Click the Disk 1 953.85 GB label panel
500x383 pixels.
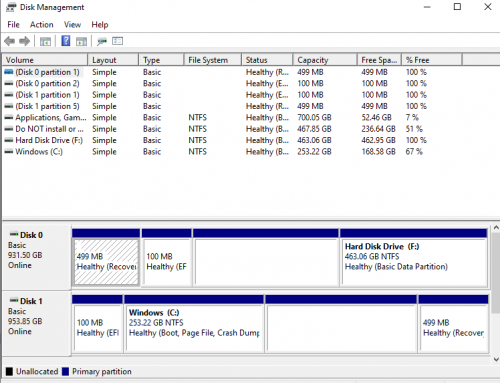tap(36, 323)
